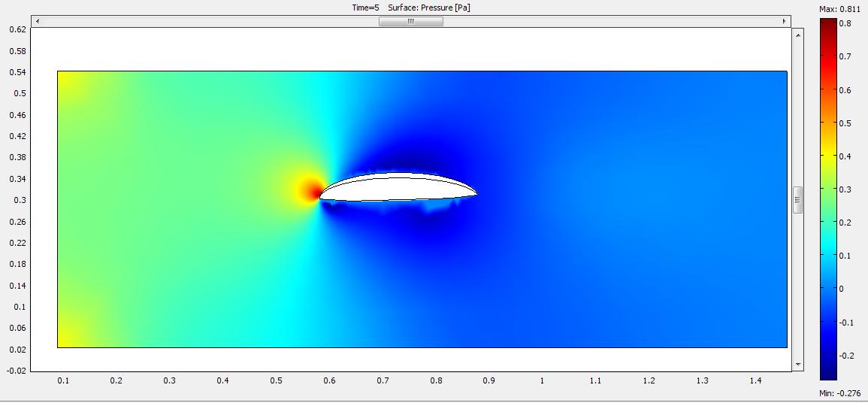This screenshot has height=403, width=868.
Task: Click the 'Max: 0.811' legend label
Action: (x=839, y=9)
